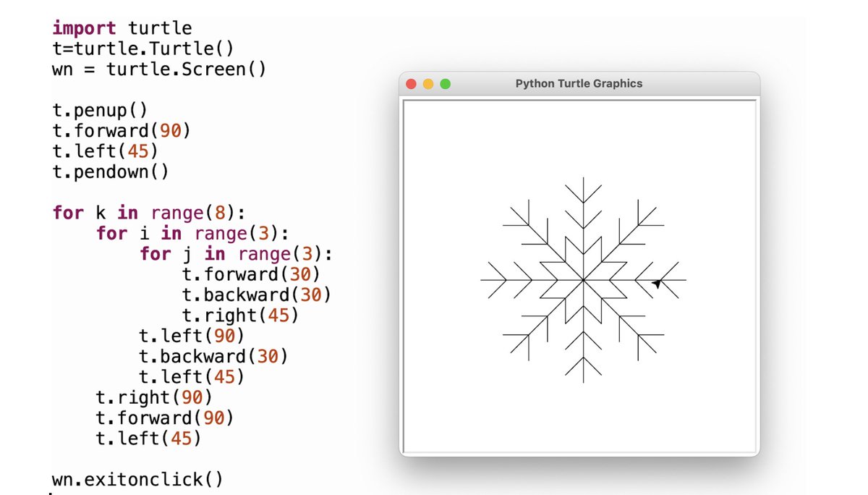Viewport: 868px width, 495px height.
Task: Click the yellow minimize button on Turtle window
Action: point(428,83)
